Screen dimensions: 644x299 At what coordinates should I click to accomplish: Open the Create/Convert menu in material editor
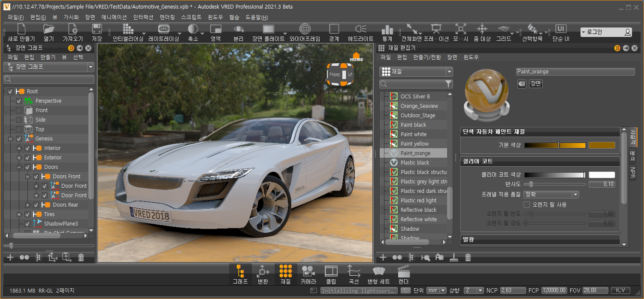click(427, 57)
